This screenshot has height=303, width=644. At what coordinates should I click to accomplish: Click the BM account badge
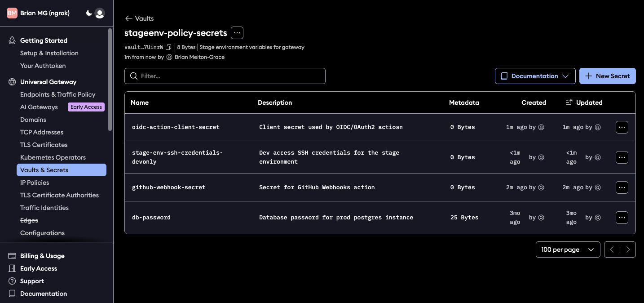[x=12, y=13]
